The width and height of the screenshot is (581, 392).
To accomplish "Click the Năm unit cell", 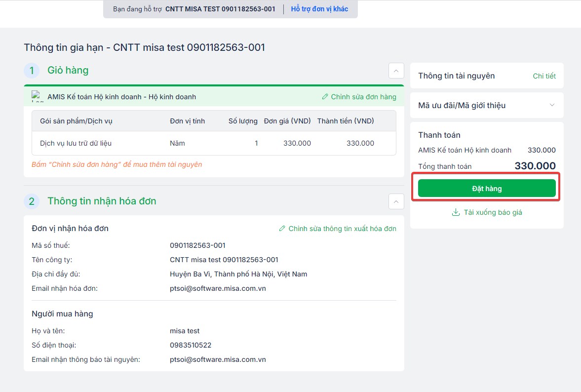I will pyautogui.click(x=177, y=143).
